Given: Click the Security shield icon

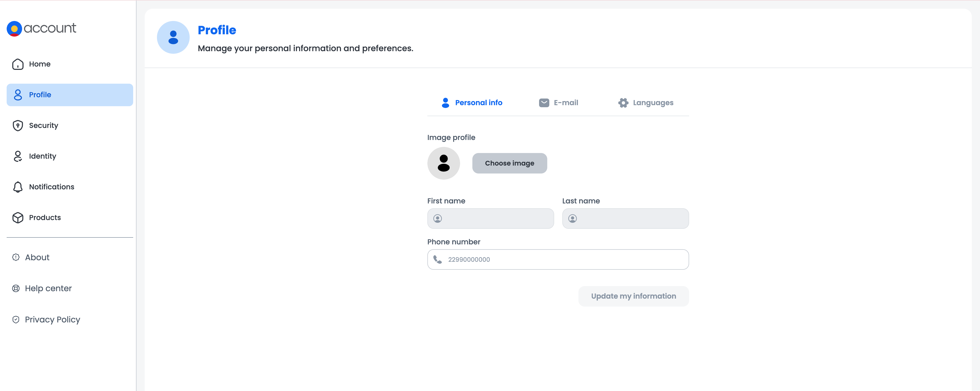Looking at the screenshot, I should coord(17,126).
